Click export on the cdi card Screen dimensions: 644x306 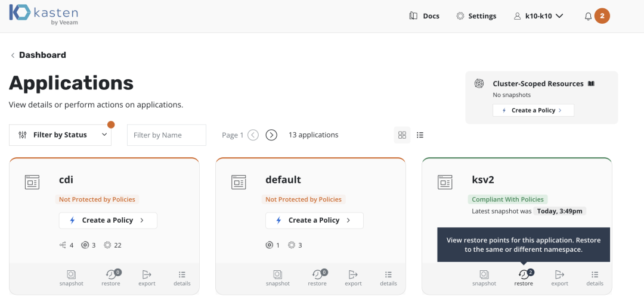(x=147, y=277)
